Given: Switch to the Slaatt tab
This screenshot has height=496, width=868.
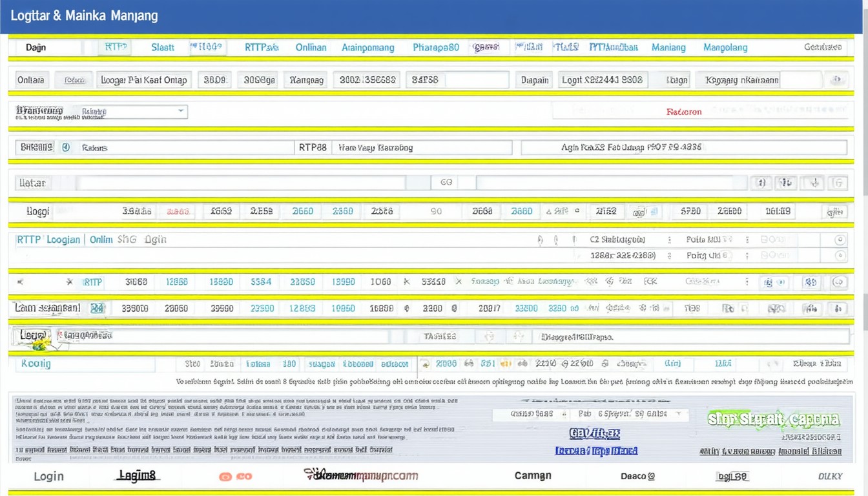Looking at the screenshot, I should tap(163, 47).
